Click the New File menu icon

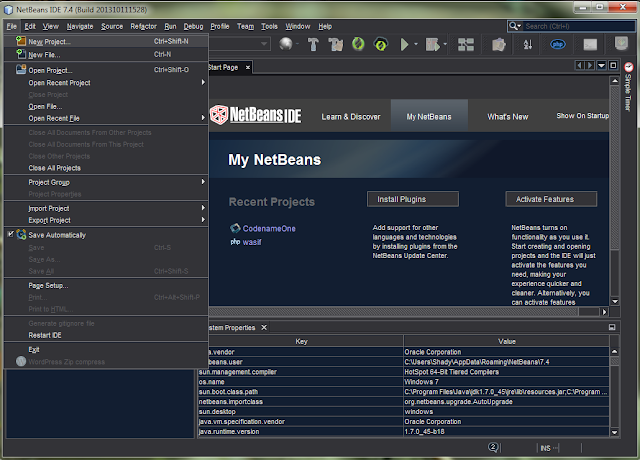(x=21, y=53)
